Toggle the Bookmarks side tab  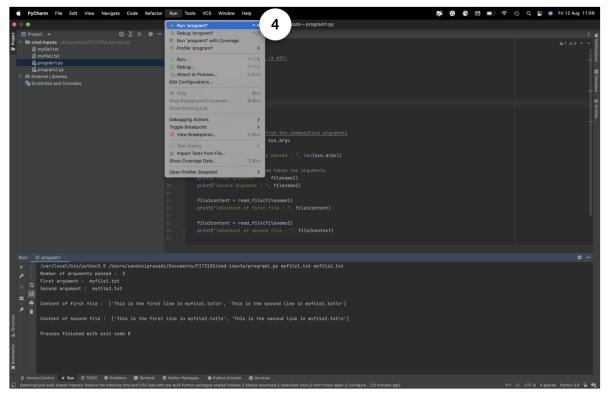click(13, 357)
